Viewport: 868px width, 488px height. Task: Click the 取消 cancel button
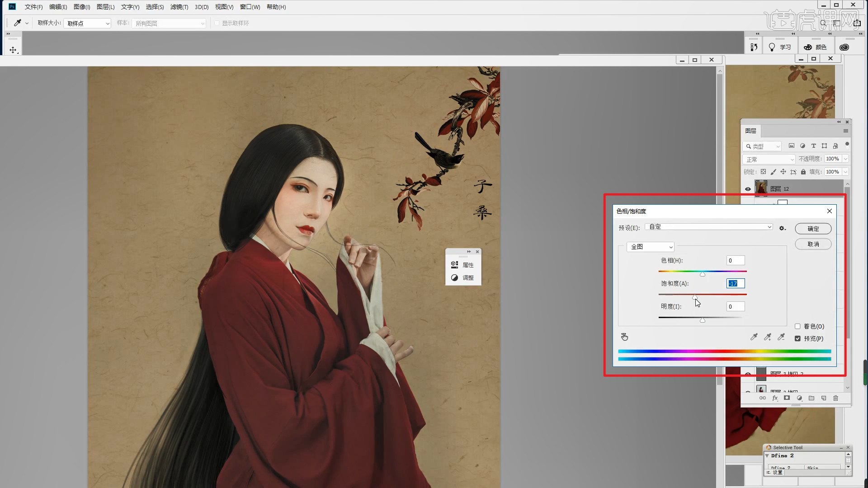[x=813, y=244]
